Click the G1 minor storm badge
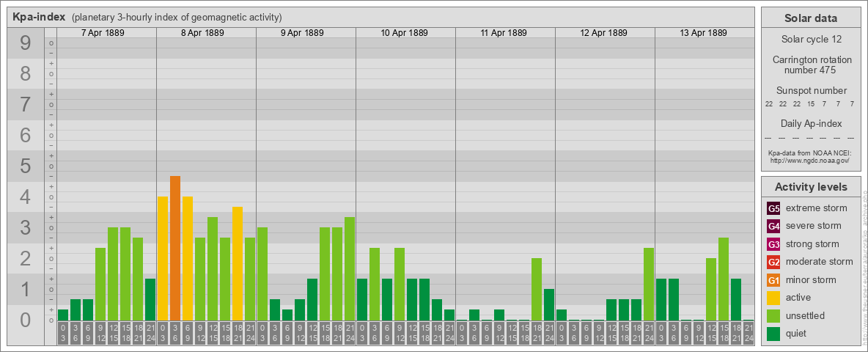Viewport: 868px width, 352px height. pyautogui.click(x=773, y=280)
